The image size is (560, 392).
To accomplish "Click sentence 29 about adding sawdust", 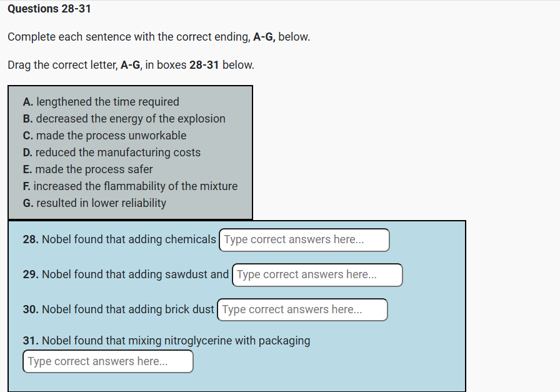I will point(126,274).
